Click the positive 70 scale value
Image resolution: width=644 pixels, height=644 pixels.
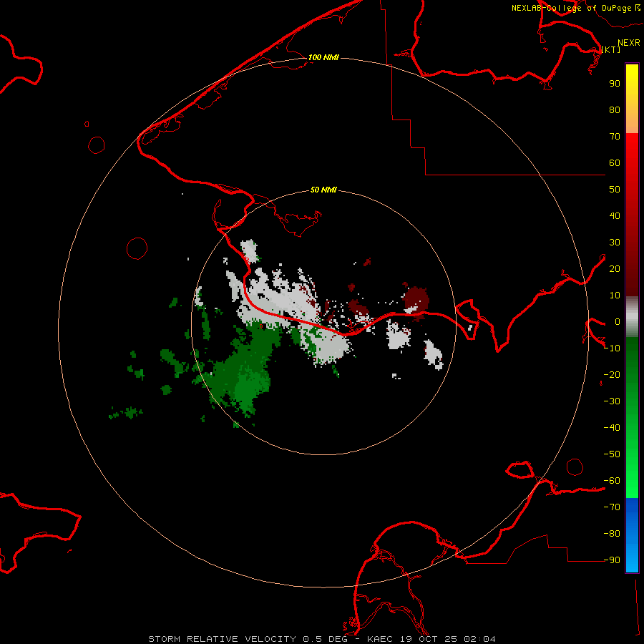(x=615, y=137)
